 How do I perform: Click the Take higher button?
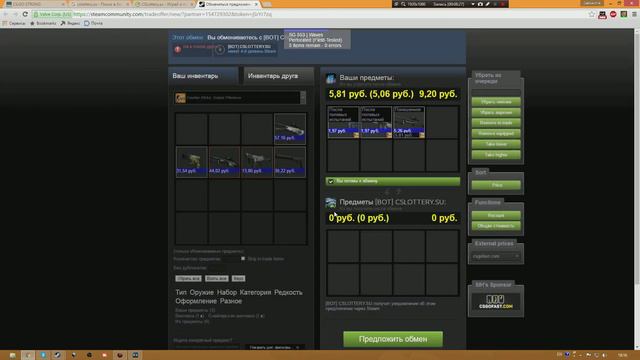[x=496, y=155]
